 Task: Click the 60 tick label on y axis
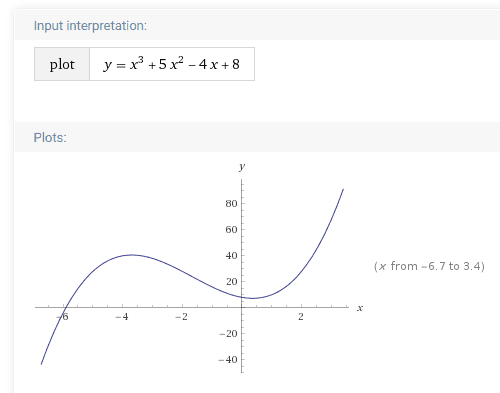pos(231,229)
